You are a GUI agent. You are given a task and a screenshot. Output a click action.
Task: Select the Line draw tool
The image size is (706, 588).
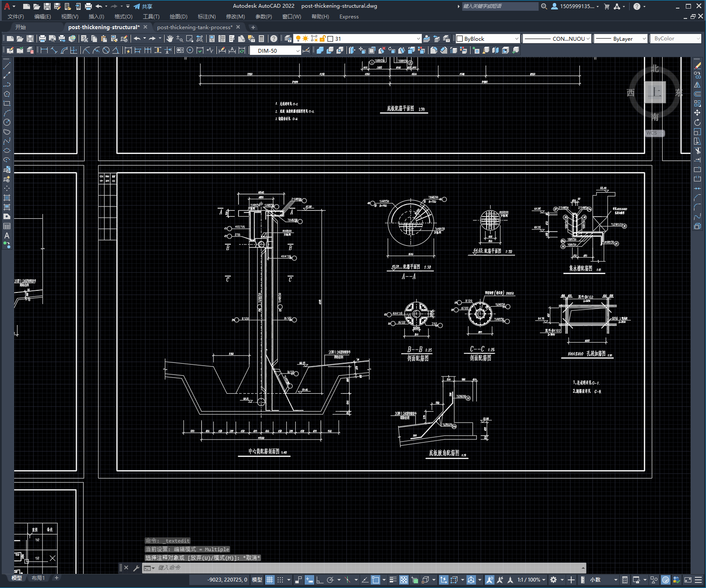click(x=7, y=66)
